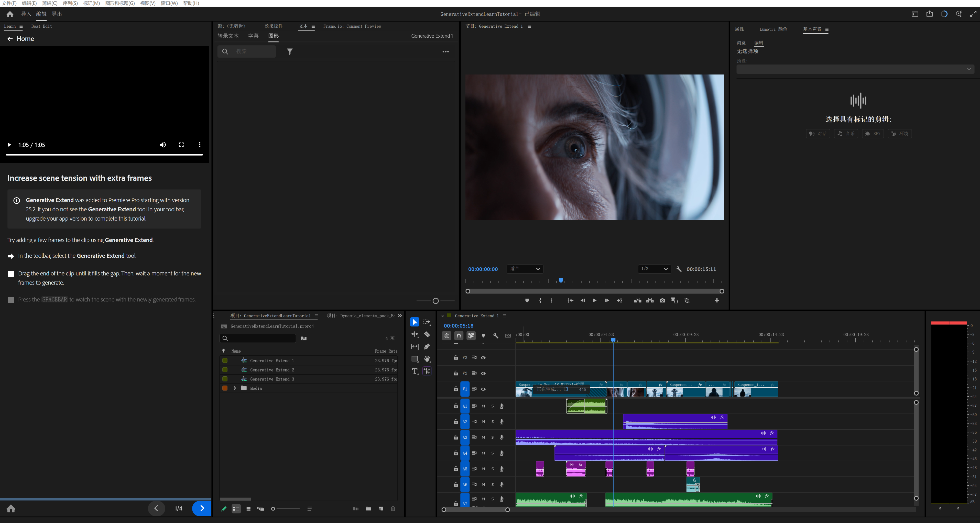Screen dimensions: 980x523
Task: Mute track A2 with M button
Action: [x=483, y=421]
